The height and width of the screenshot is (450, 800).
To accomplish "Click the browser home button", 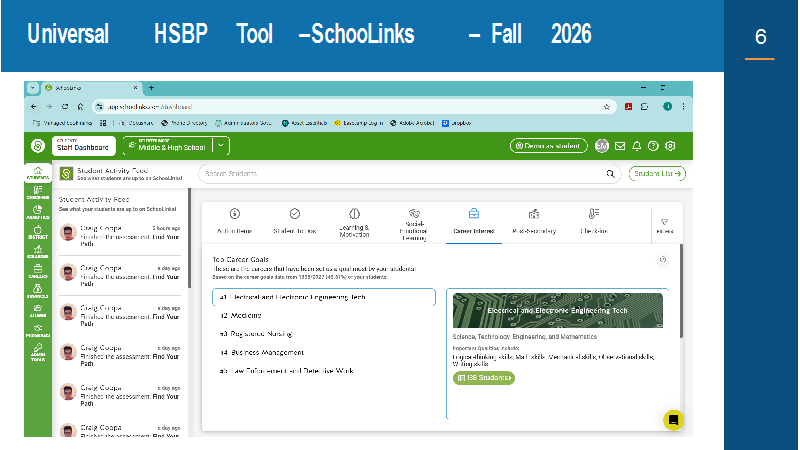I will [x=80, y=107].
